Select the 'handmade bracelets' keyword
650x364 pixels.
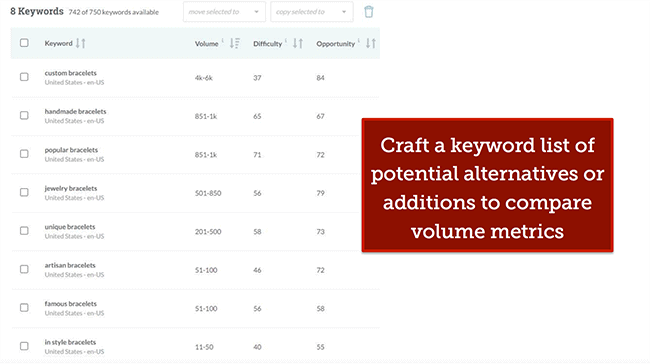point(75,112)
